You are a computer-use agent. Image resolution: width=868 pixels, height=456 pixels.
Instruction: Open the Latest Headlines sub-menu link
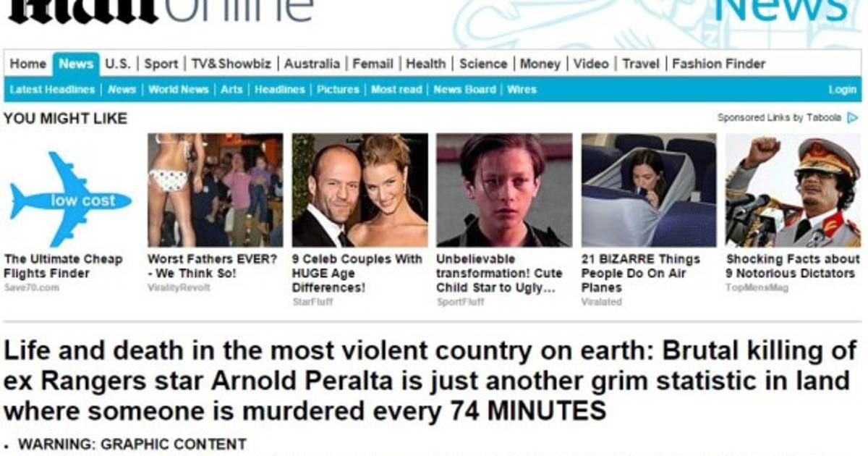click(52, 90)
